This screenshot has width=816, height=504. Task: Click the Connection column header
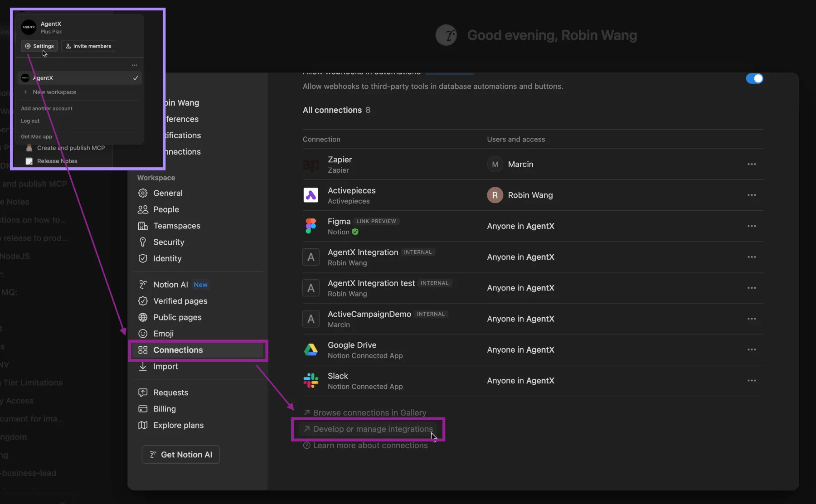click(321, 139)
